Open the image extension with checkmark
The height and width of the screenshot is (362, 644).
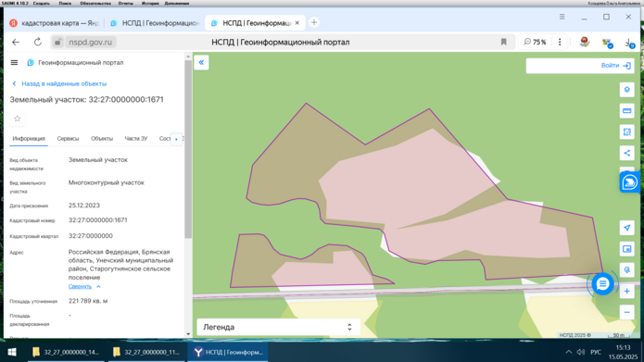(x=607, y=43)
